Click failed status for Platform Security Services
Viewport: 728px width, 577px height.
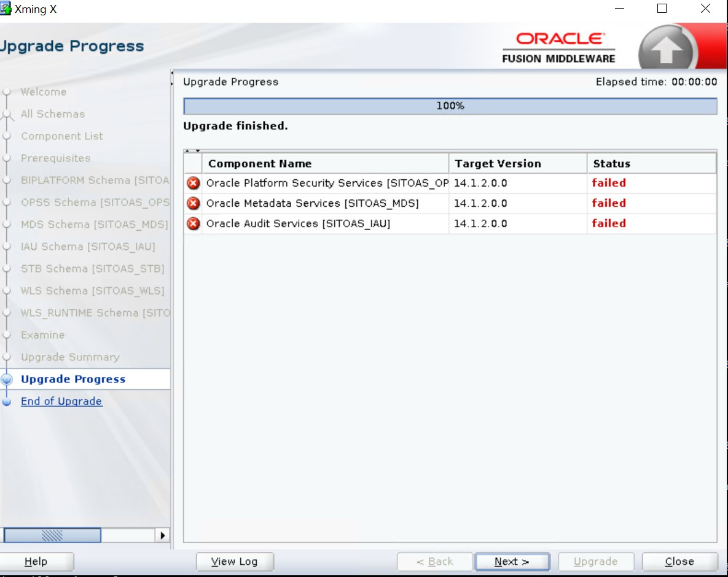click(609, 183)
